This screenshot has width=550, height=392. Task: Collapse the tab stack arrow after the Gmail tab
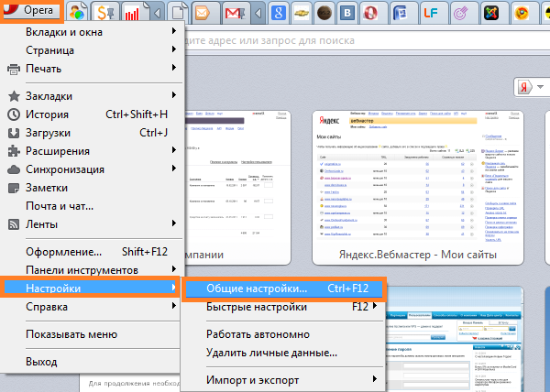(258, 14)
